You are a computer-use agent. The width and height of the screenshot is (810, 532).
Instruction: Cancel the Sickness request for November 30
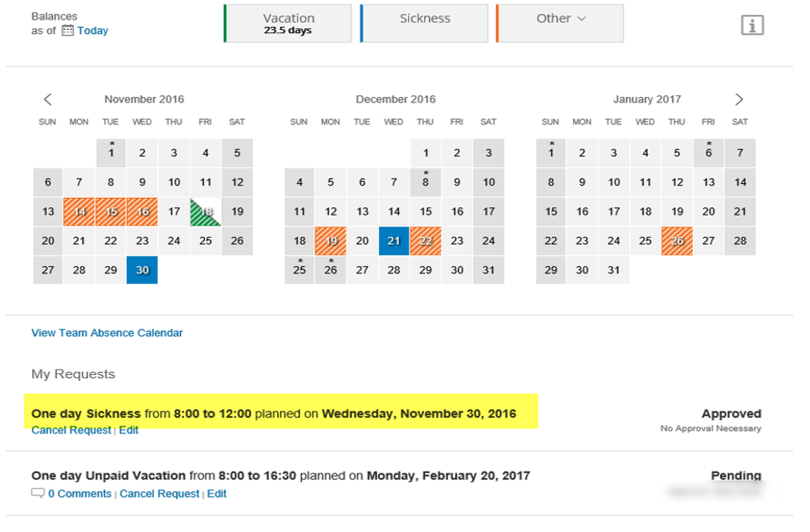(72, 430)
